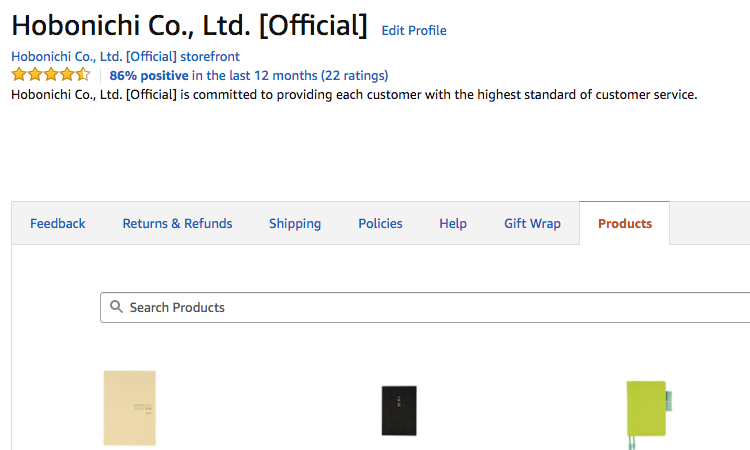Switch to the Gift Wrap tab
This screenshot has height=450, width=750.
click(532, 223)
